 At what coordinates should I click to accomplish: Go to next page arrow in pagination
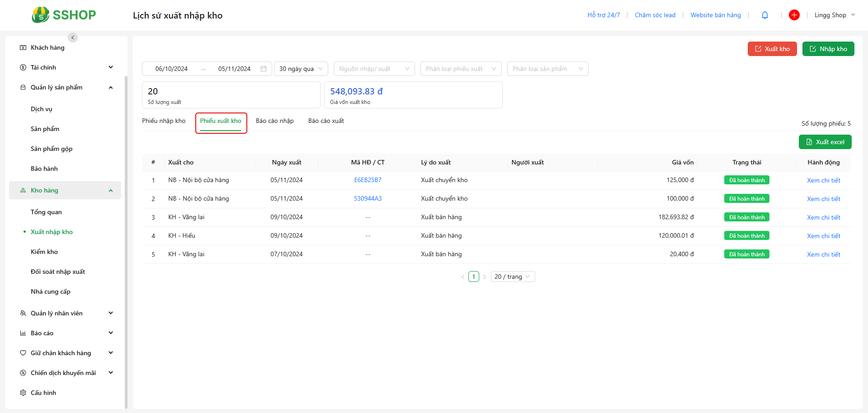click(485, 277)
